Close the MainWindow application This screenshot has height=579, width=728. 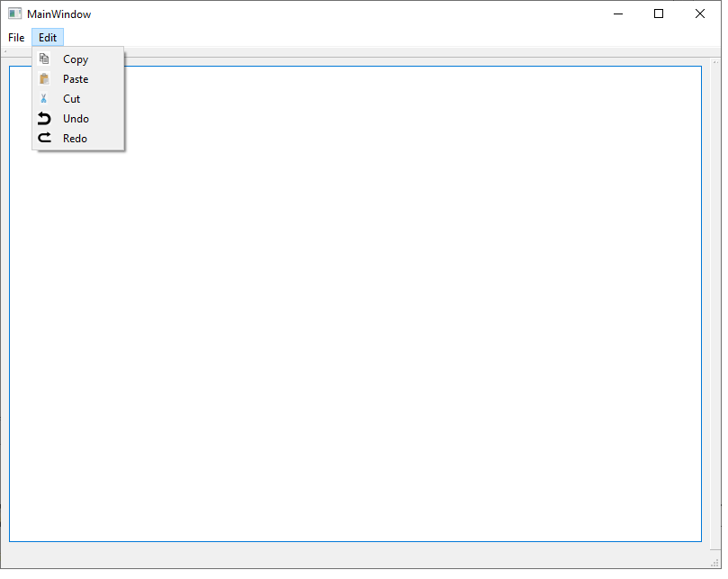[700, 14]
